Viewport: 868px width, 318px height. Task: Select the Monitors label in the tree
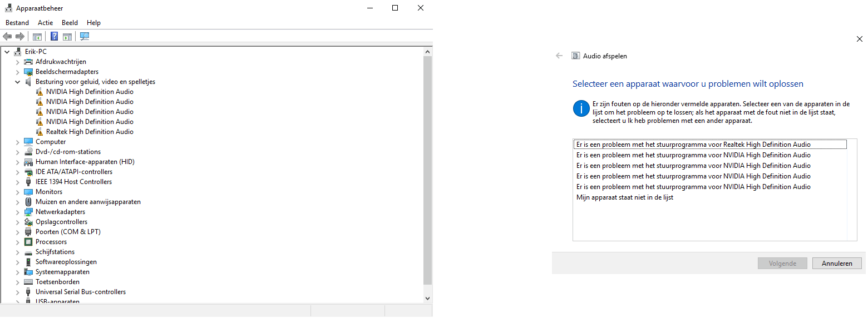click(x=49, y=192)
